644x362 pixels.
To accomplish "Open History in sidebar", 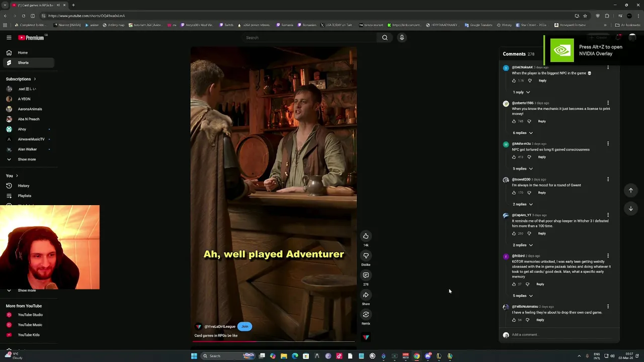I will (28, 186).
